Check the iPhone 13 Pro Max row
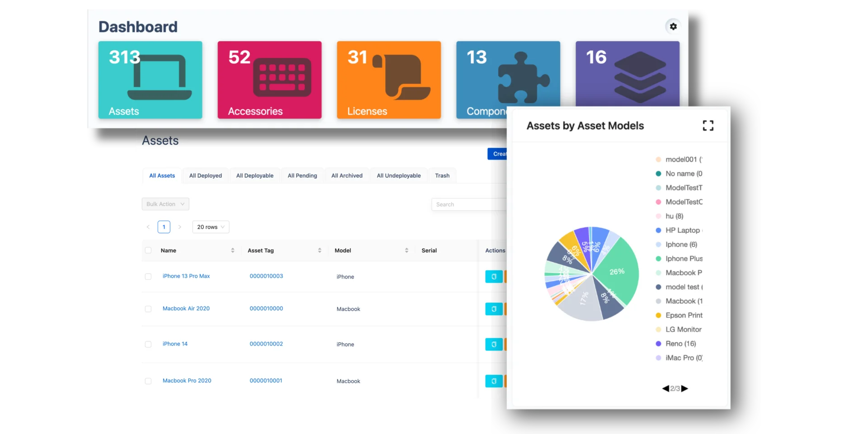Viewport: 868px width, 434px height. 148,277
